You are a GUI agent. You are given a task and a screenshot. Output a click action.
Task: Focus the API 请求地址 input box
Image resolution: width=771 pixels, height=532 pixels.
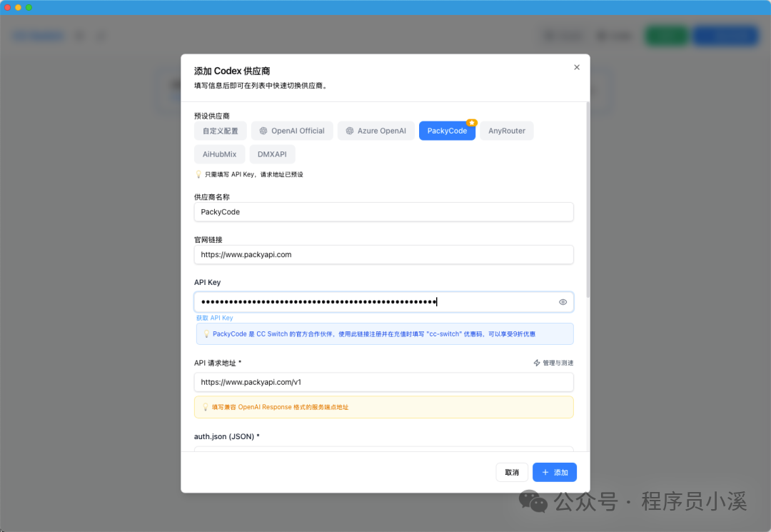[383, 382]
